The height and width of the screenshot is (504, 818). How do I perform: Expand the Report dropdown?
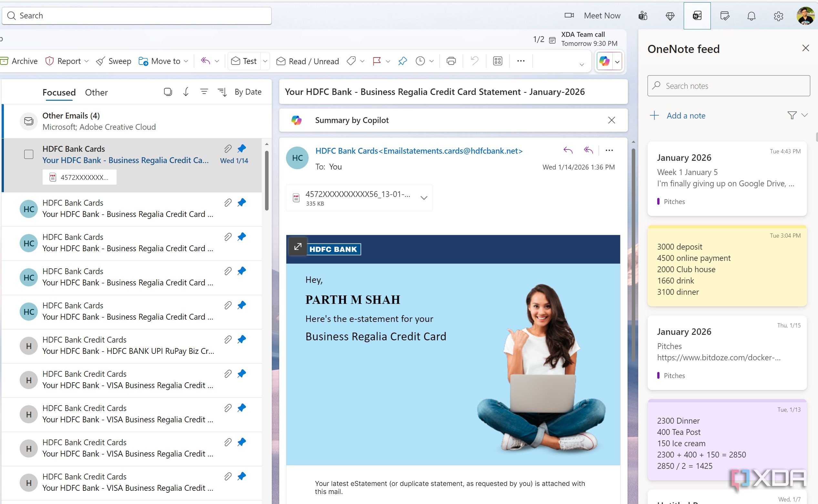click(x=87, y=61)
